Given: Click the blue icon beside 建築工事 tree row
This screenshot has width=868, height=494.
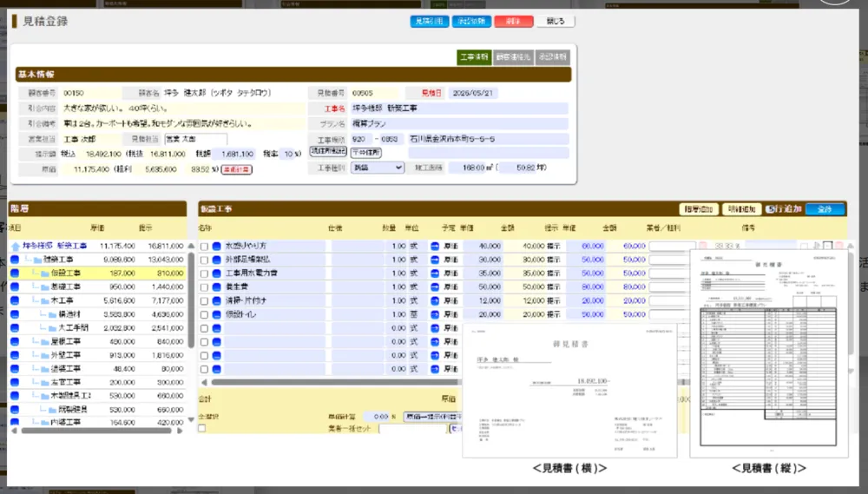Looking at the screenshot, I should (15, 260).
